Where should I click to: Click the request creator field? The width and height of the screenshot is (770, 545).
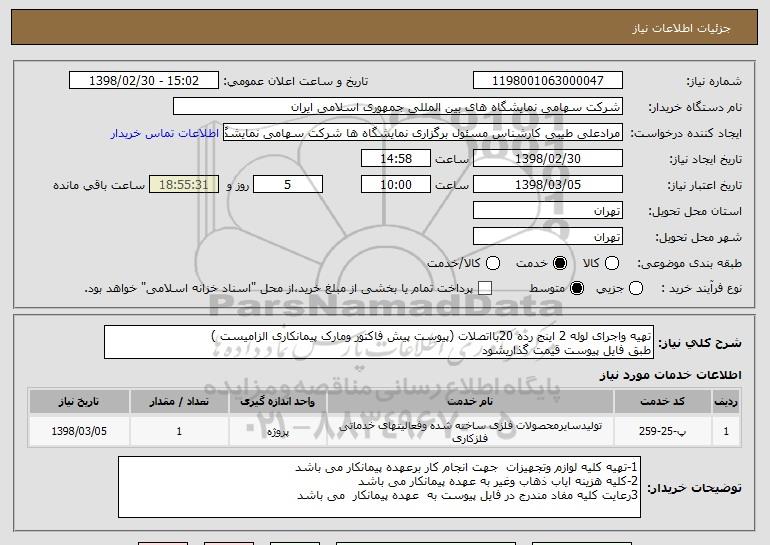click(423, 133)
